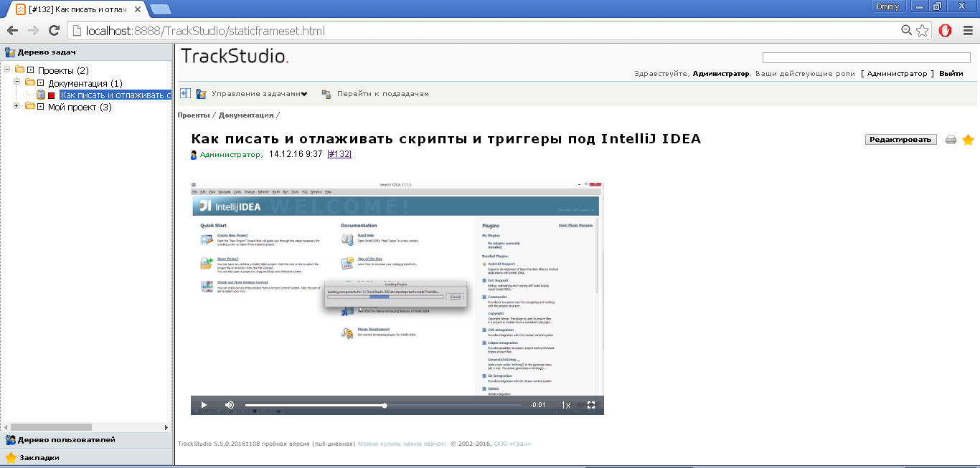Click the TrackStudio logo
The height and width of the screenshot is (468, 980).
click(235, 56)
